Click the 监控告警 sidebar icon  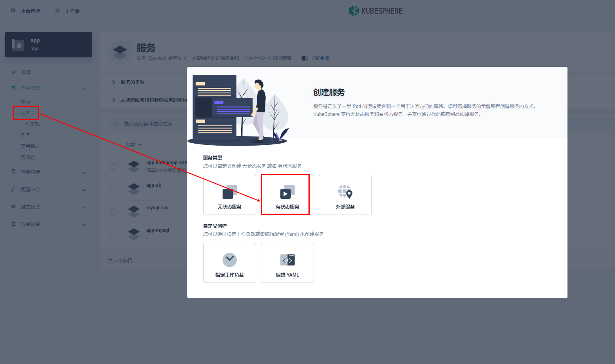coord(13,207)
